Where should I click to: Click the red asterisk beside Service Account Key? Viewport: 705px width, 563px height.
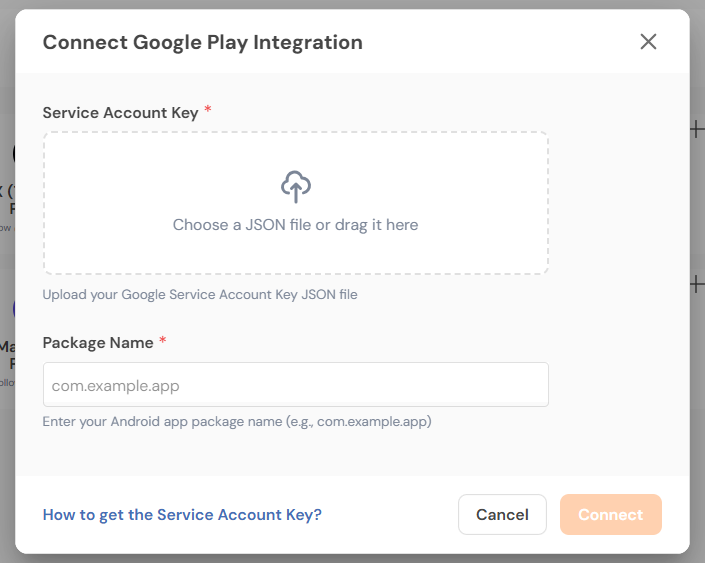tap(208, 112)
